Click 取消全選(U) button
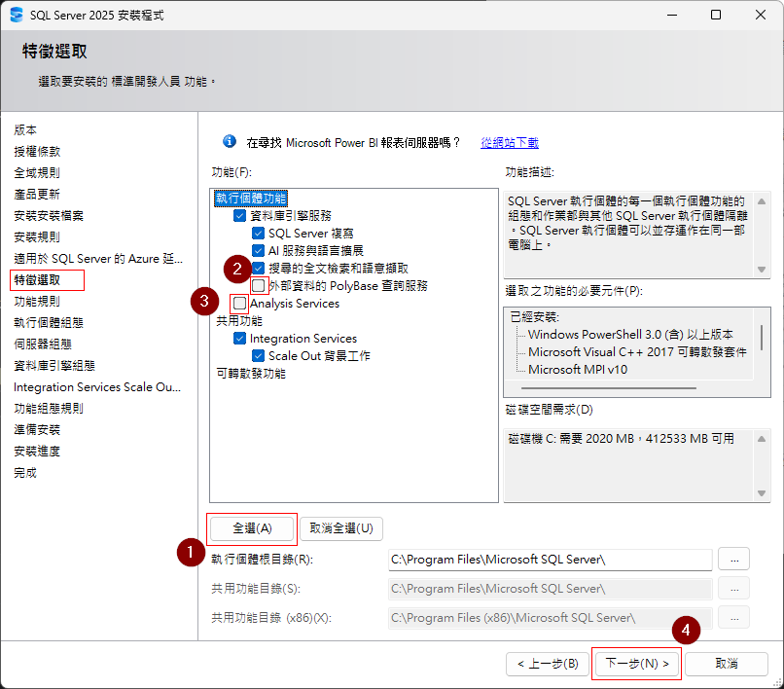Viewport: 784px width, 689px height. 341,528
